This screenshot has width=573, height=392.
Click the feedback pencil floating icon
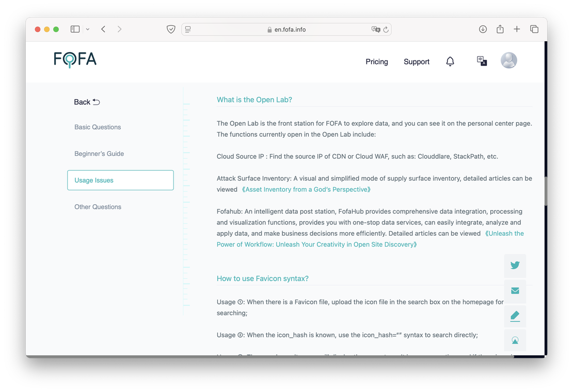click(x=515, y=316)
